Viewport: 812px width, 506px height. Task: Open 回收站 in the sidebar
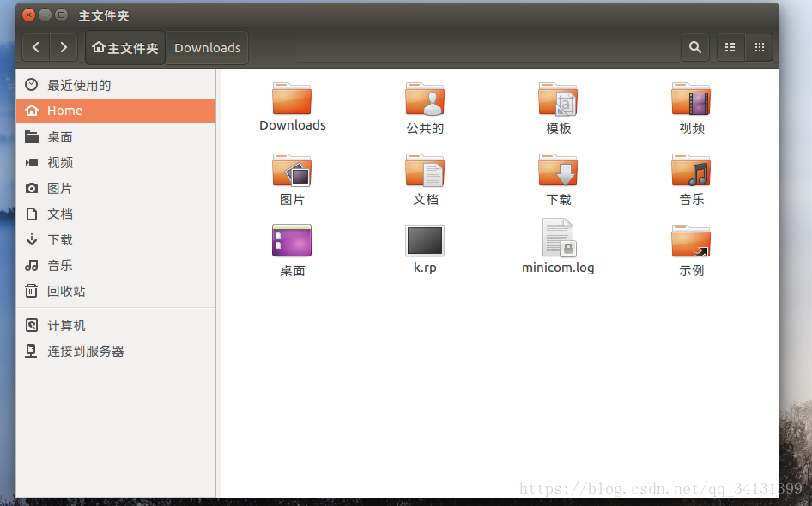116,292
